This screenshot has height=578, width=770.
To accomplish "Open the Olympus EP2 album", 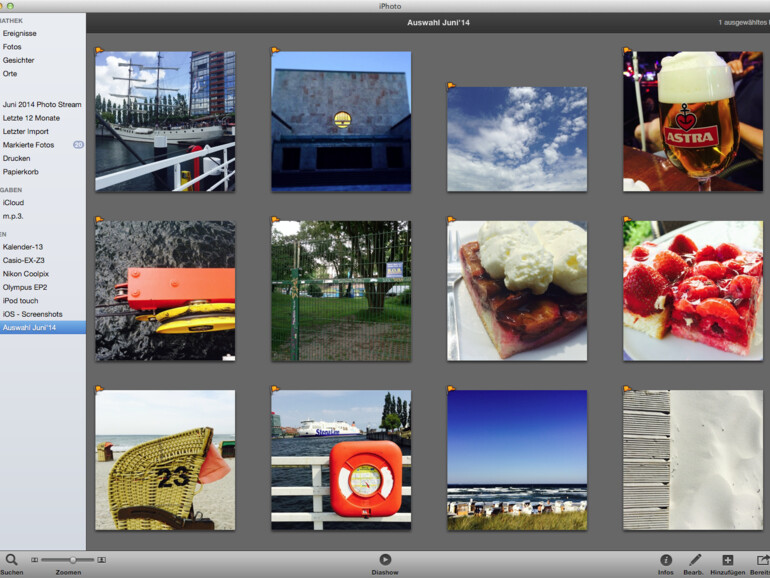I will tap(25, 287).
